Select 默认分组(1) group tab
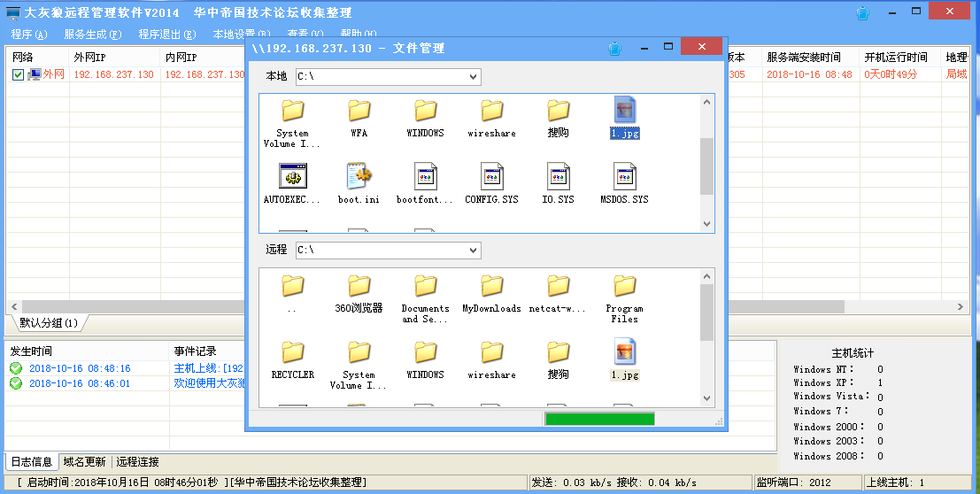The image size is (980, 494). coord(48,323)
